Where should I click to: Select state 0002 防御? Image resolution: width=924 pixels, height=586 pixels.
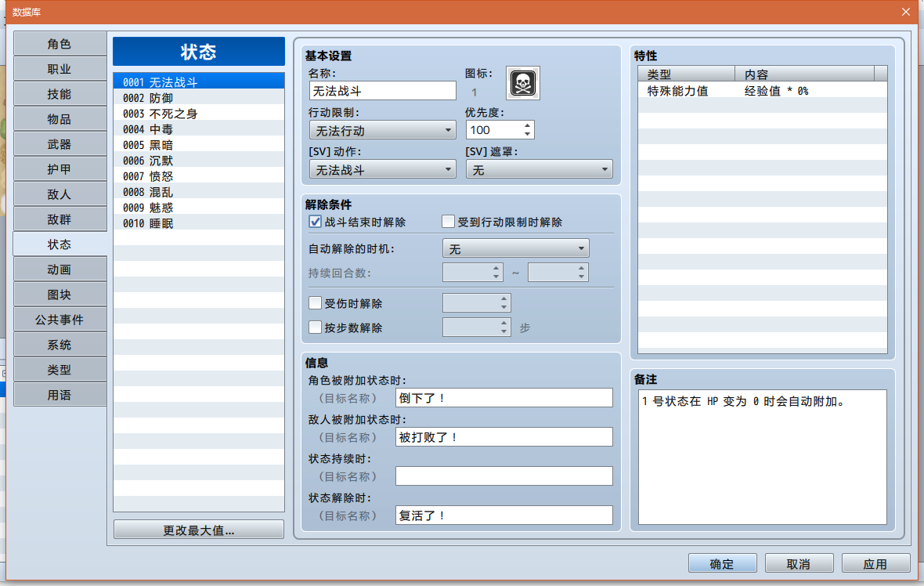point(199,98)
